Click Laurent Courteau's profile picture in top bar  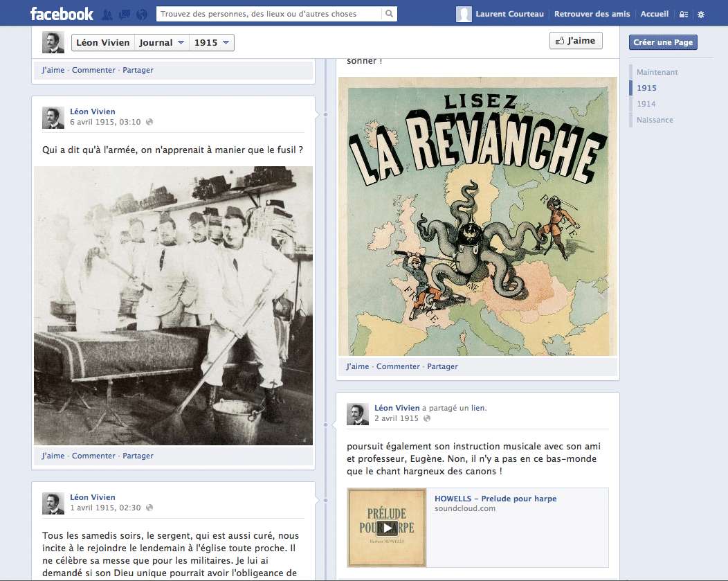[464, 14]
